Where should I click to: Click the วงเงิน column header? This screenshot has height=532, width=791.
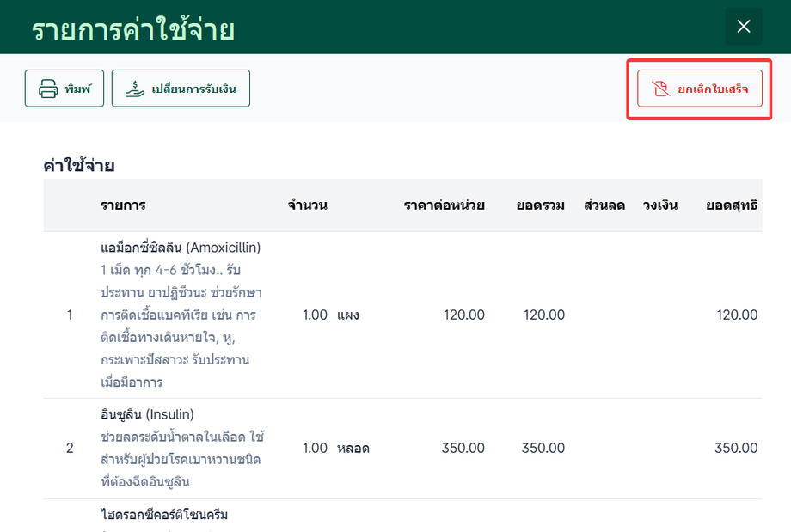pos(659,205)
